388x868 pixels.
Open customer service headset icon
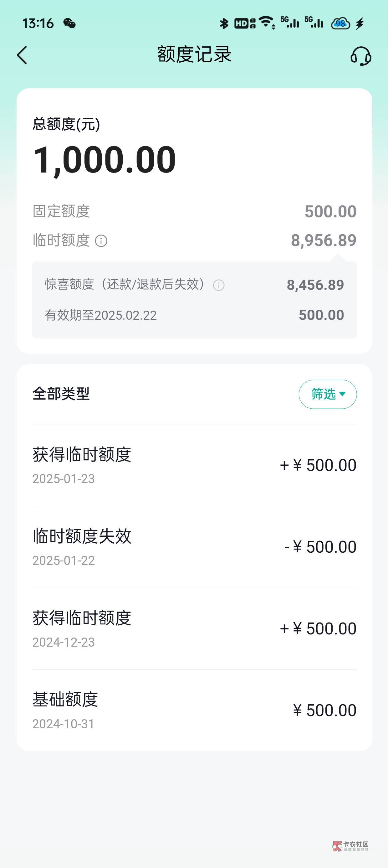361,56
